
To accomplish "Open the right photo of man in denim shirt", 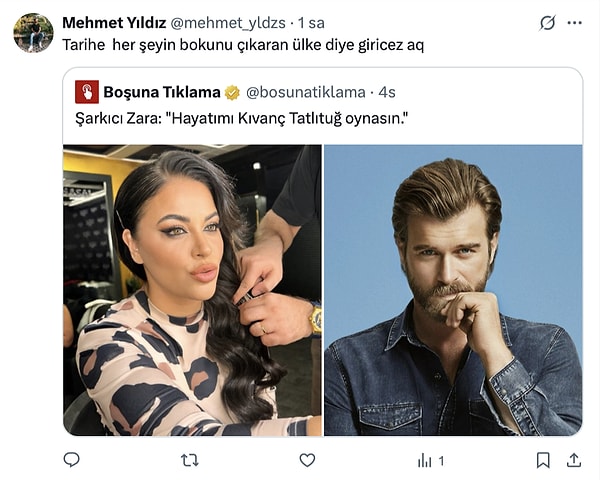I will click(x=453, y=290).
